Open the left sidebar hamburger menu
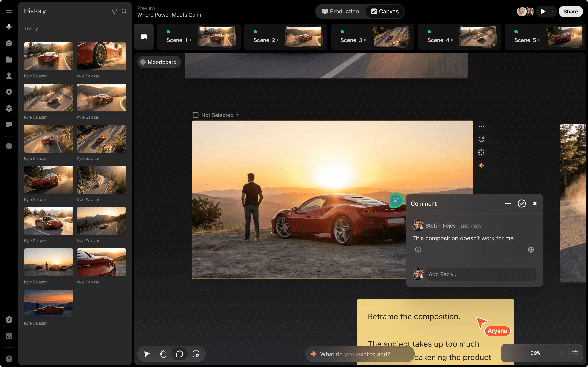588x367 pixels. [9, 11]
